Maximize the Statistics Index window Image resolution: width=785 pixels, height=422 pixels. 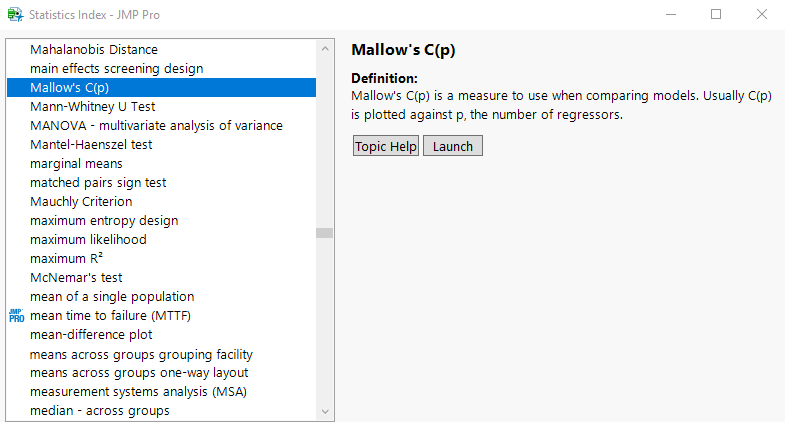[716, 15]
